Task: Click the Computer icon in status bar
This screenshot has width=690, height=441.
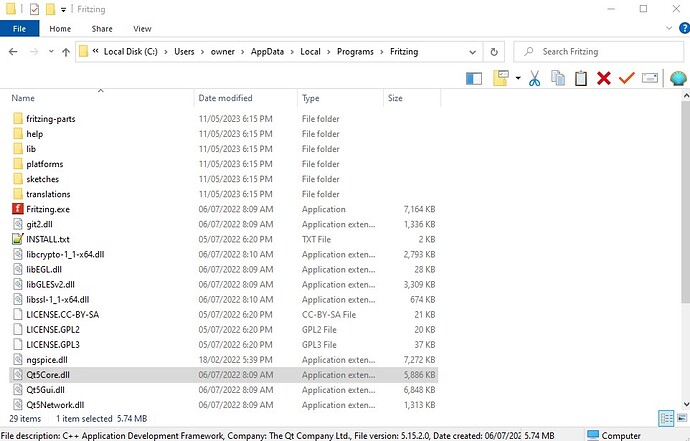Action: click(593, 435)
